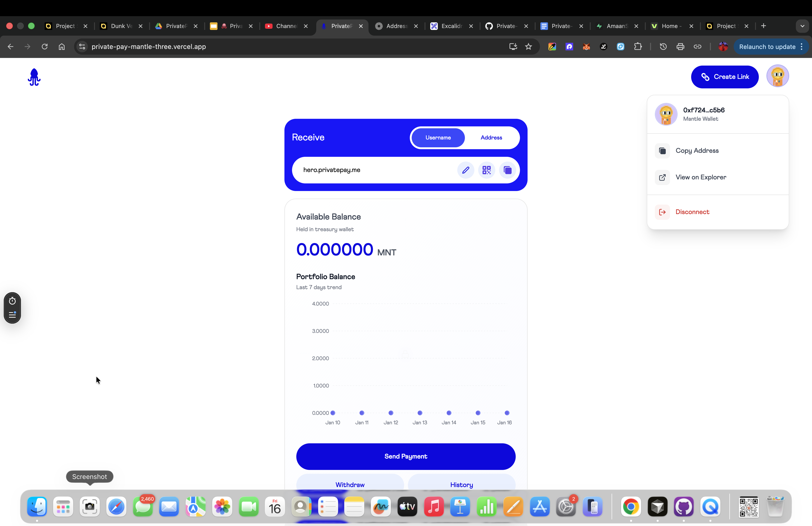Open Chrome from the dock

click(x=631, y=507)
